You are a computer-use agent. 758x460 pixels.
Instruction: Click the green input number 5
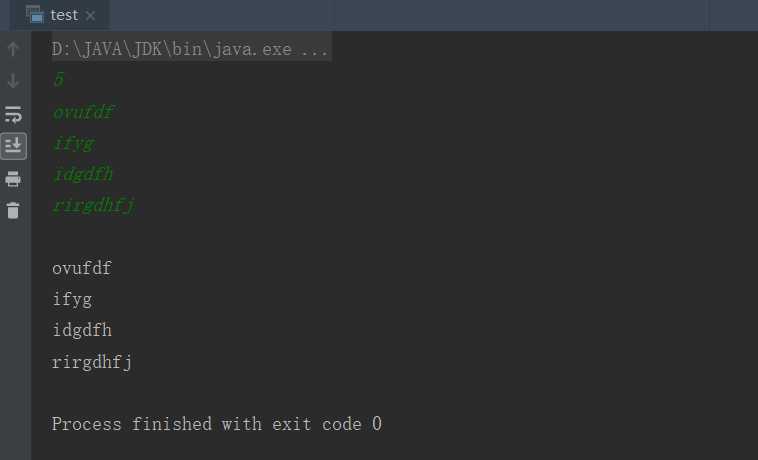pos(59,79)
